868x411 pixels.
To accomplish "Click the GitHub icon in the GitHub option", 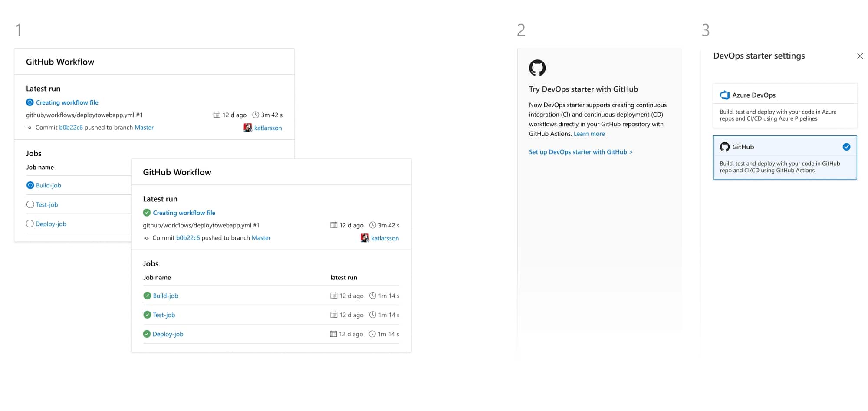I will click(725, 147).
